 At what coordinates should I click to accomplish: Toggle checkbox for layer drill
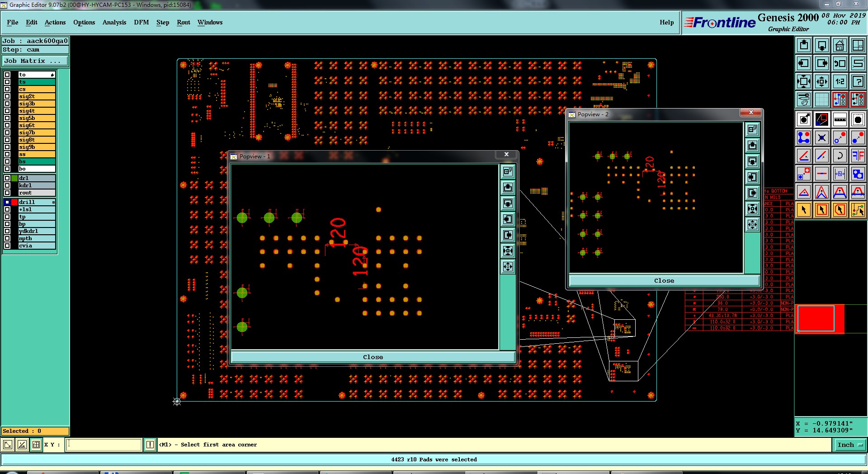(7, 202)
